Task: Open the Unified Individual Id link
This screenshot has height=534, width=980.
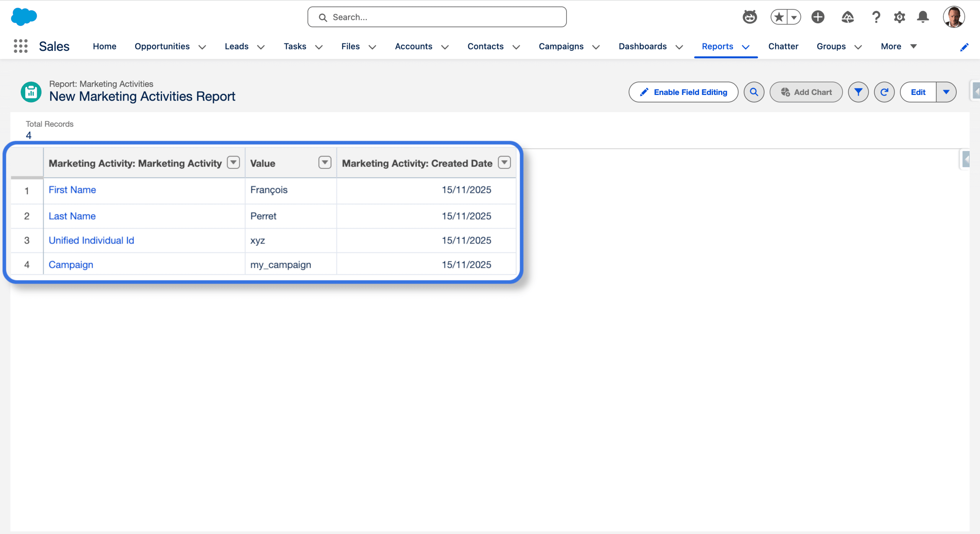Action: (91, 240)
